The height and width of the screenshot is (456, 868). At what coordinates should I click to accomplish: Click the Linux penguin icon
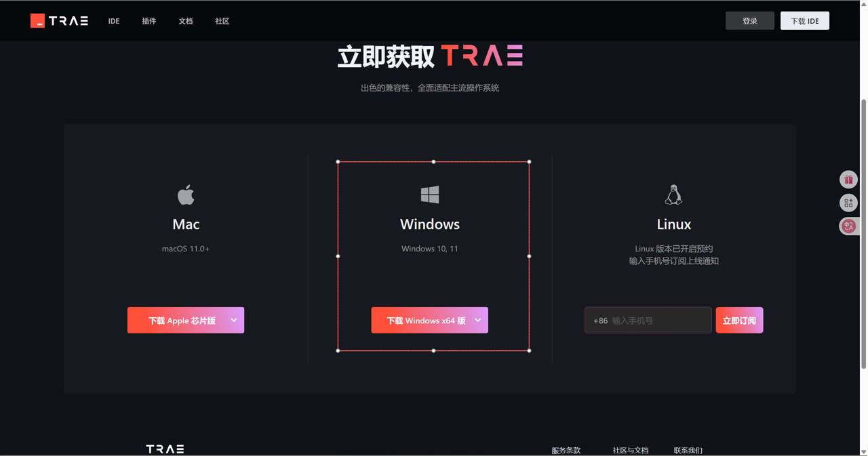click(x=673, y=195)
